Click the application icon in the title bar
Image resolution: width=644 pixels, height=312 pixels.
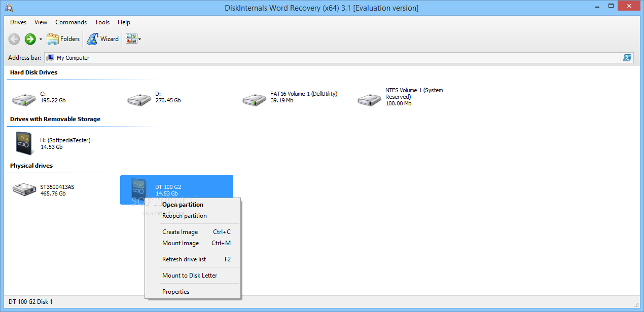9,8
